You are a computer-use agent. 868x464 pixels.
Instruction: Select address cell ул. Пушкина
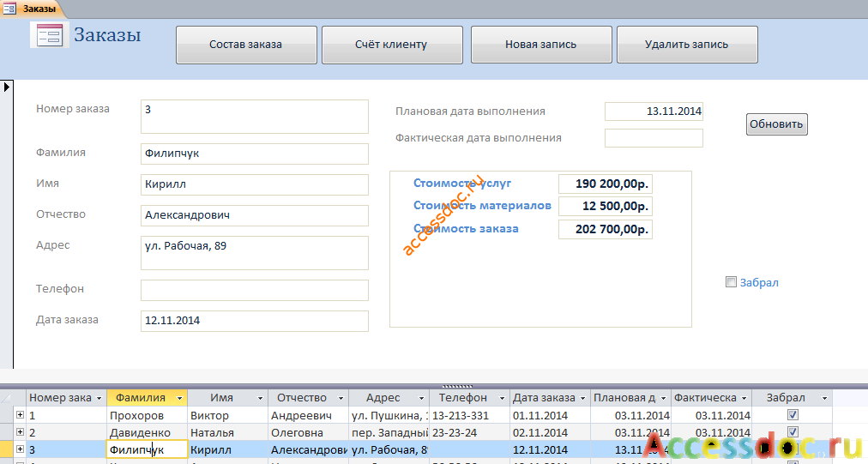(x=389, y=415)
